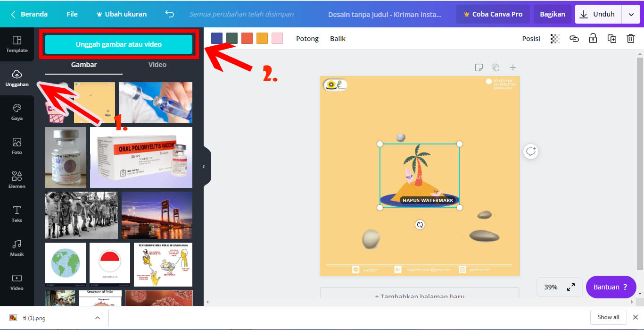Select Oral Poliomyelitis Vaccine box thumbnail
This screenshot has width=644, height=330.
[141, 157]
